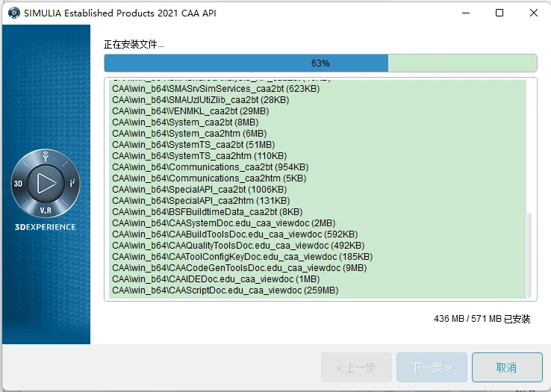Click the 3DEXPERIENCE compass play icon

pyautogui.click(x=46, y=183)
